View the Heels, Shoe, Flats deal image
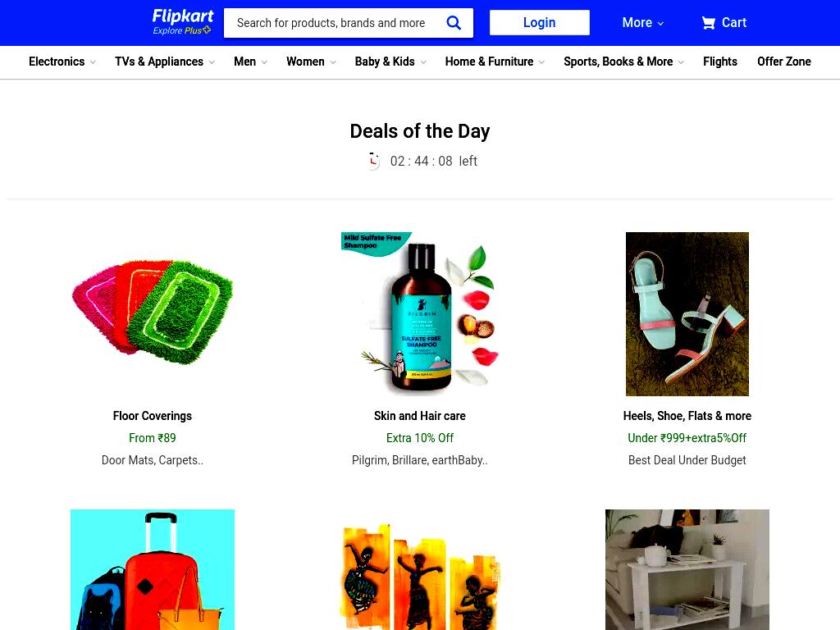The width and height of the screenshot is (840, 630). point(687,314)
